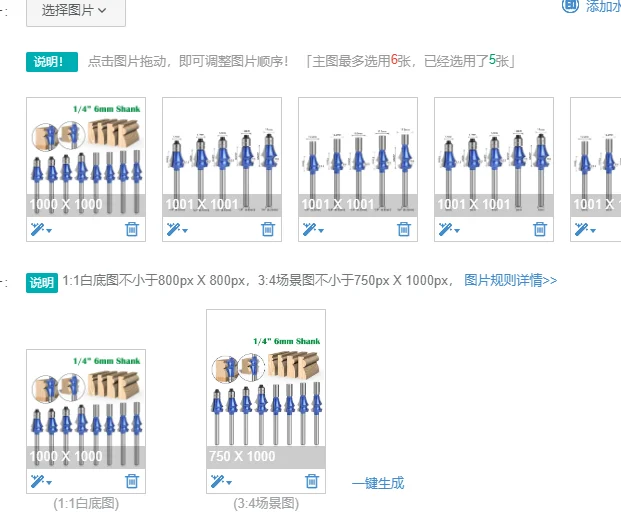Open the 选择图片 dropdown button
621x521 pixels.
coord(76,11)
